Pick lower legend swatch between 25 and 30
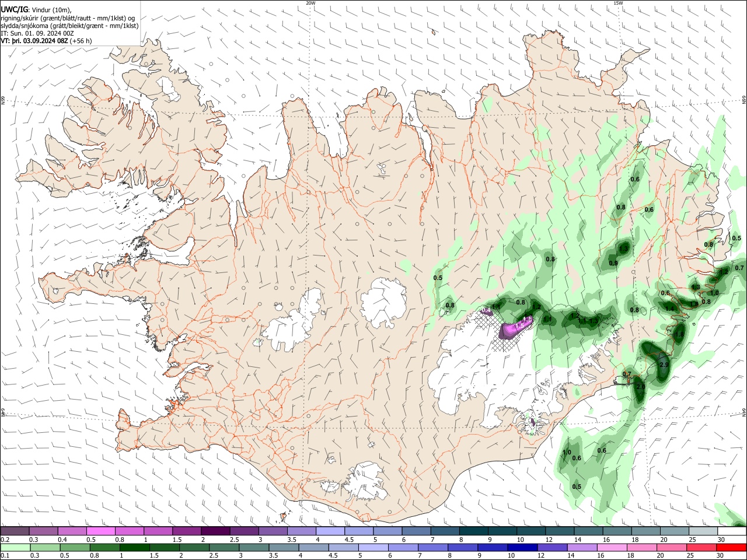Viewport: 747px width, 560px height. (x=702, y=547)
